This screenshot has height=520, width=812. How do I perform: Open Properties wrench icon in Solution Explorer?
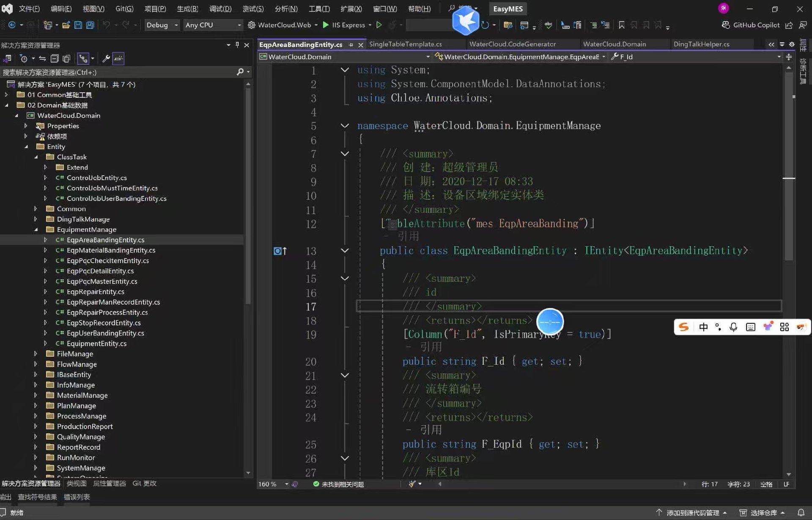tap(106, 58)
